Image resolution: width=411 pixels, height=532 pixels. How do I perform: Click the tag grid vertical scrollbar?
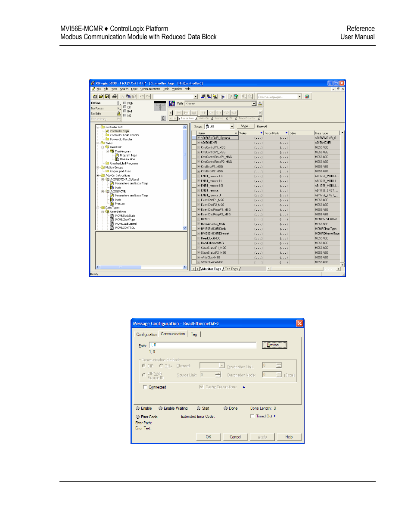pos(342,198)
